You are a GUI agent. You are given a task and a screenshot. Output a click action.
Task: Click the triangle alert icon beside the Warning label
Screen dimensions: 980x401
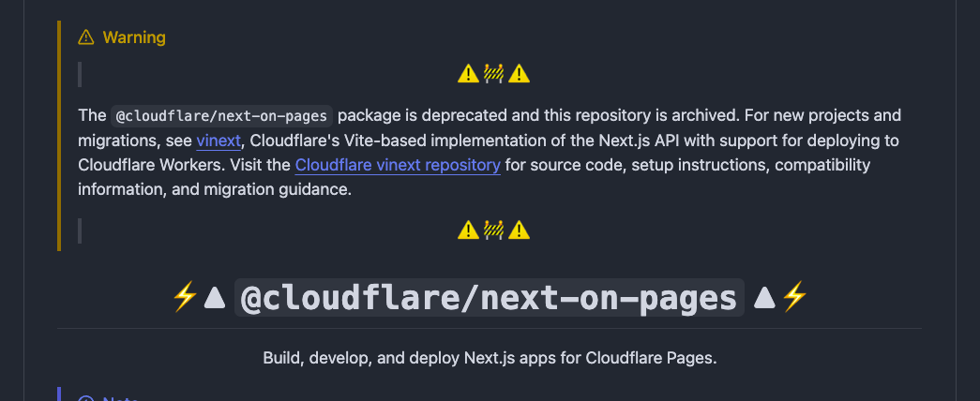(85, 37)
